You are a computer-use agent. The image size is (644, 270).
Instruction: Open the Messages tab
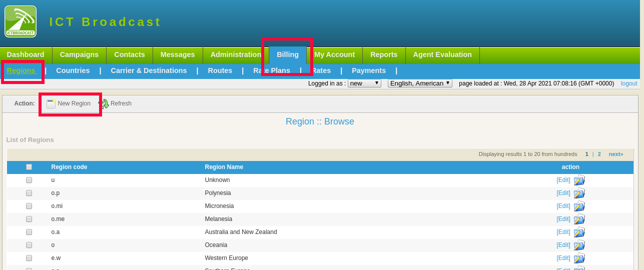point(178,55)
